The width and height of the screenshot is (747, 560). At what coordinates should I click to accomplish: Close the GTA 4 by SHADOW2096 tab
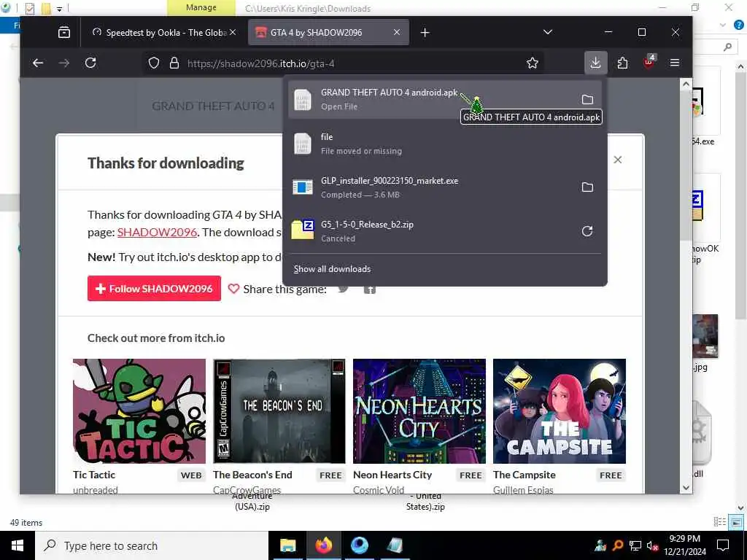pyautogui.click(x=397, y=32)
